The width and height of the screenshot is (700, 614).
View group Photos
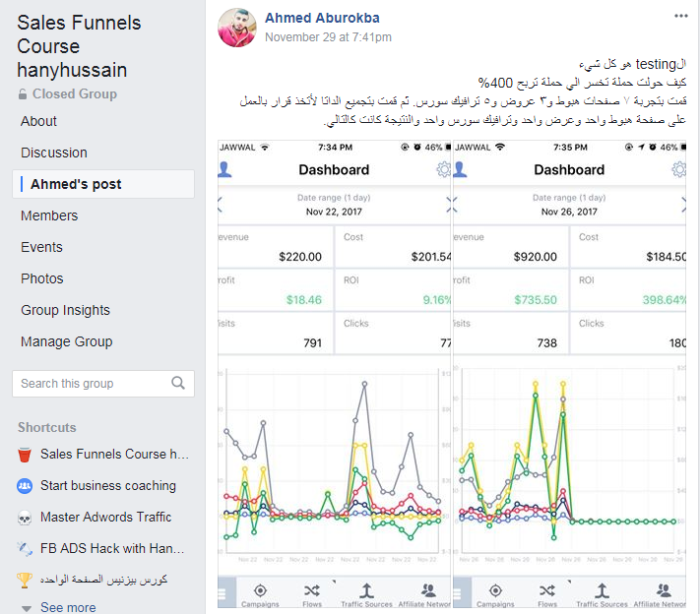click(x=42, y=278)
